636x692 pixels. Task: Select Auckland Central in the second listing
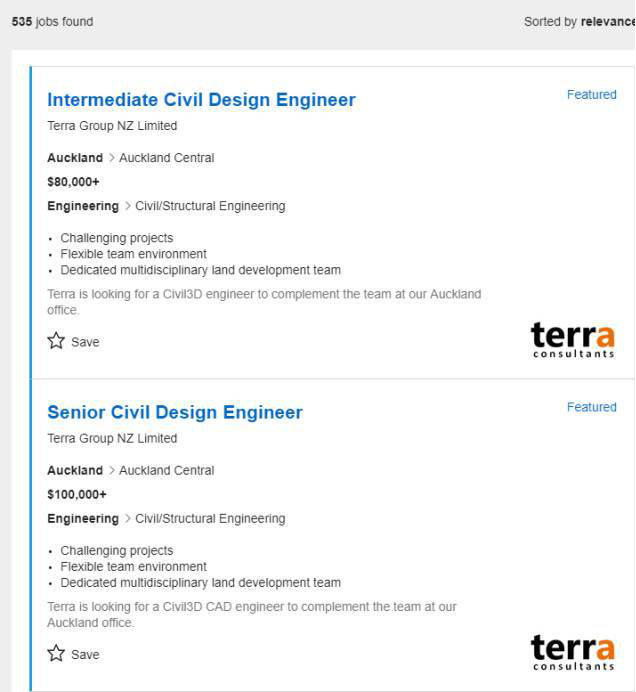(166, 470)
